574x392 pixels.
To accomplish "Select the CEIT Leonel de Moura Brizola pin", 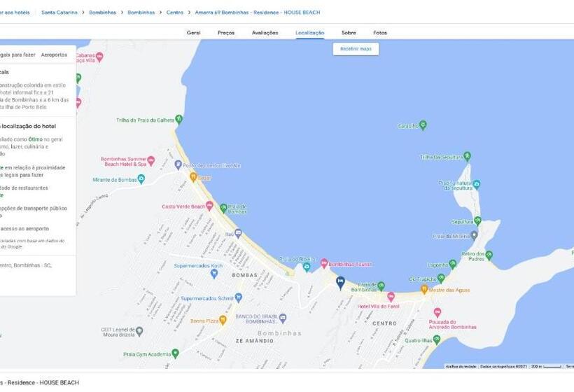I will (x=139, y=332).
